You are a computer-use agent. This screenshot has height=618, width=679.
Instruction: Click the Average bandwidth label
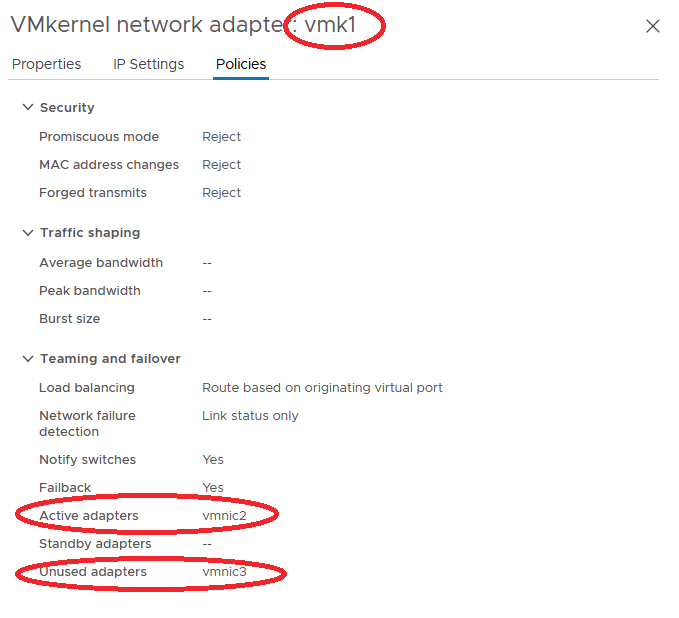[x=101, y=263]
